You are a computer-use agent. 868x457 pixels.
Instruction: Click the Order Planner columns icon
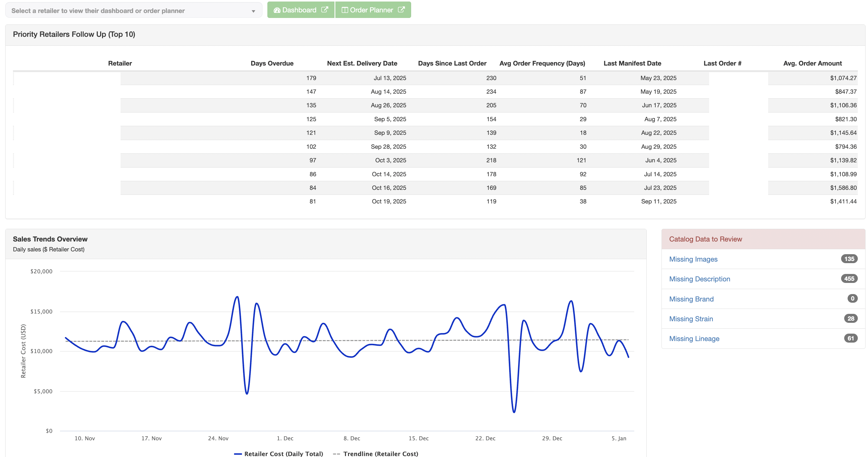pos(345,10)
